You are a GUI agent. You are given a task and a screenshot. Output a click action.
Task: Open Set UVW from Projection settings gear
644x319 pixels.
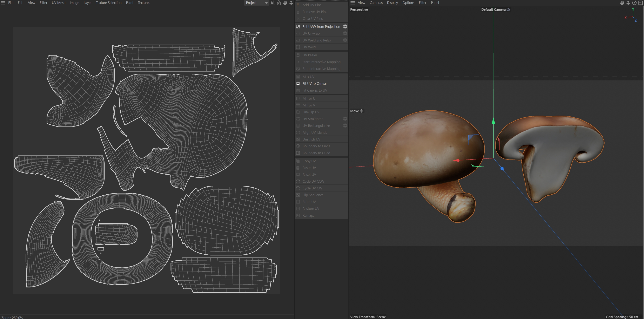[x=345, y=27]
